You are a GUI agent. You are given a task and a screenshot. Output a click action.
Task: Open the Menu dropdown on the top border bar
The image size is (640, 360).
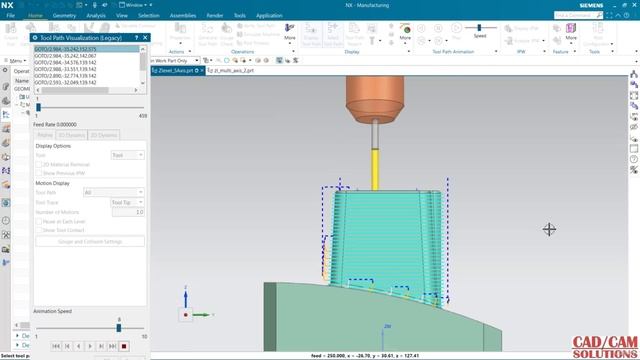(16, 60)
